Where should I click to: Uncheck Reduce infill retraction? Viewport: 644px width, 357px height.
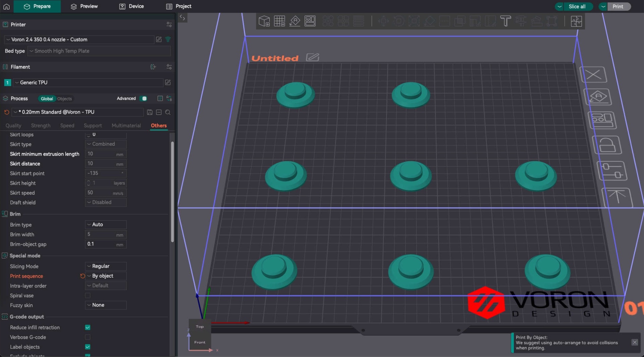pos(88,327)
